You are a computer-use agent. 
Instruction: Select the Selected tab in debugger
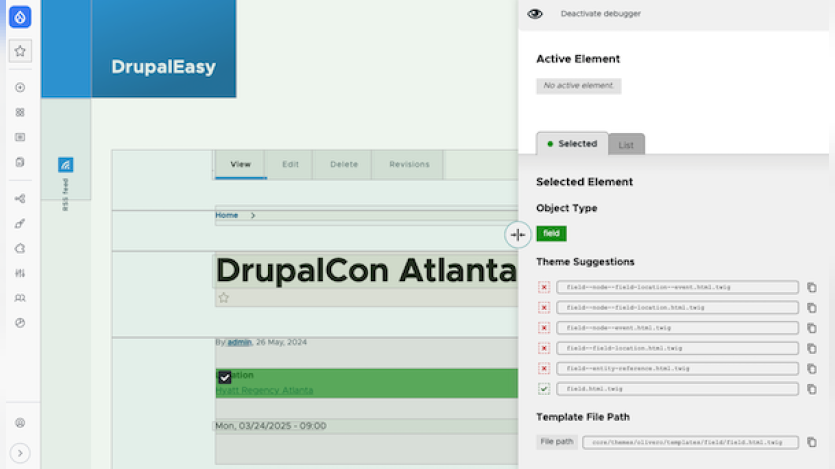[572, 144]
